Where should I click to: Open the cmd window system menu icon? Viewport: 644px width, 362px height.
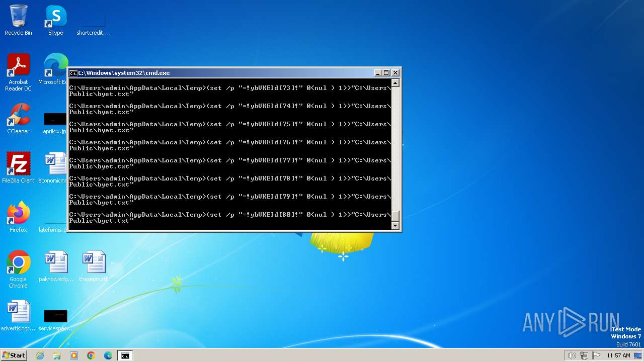click(x=73, y=73)
